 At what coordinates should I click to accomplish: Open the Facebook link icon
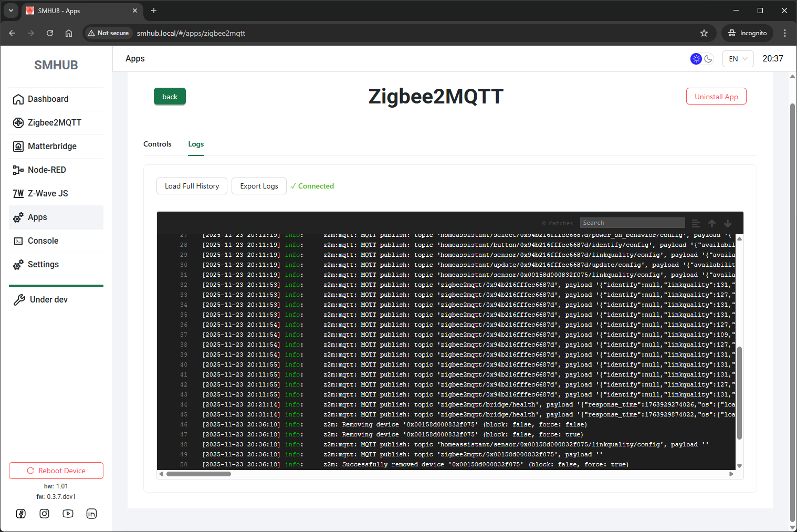pyautogui.click(x=21, y=514)
